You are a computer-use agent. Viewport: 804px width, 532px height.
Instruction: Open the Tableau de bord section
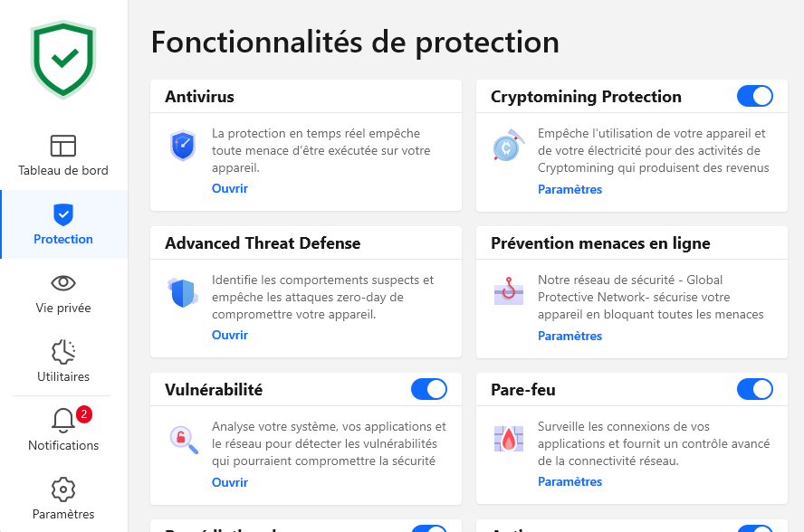click(x=63, y=156)
